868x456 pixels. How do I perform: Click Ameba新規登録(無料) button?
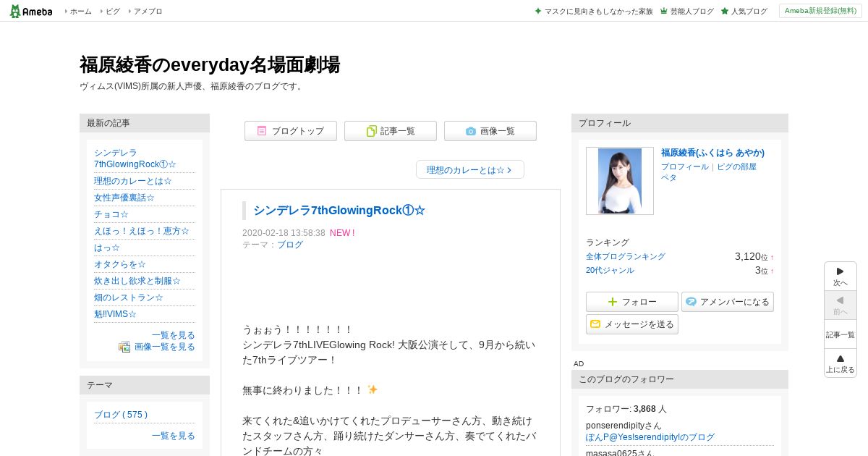click(x=820, y=11)
